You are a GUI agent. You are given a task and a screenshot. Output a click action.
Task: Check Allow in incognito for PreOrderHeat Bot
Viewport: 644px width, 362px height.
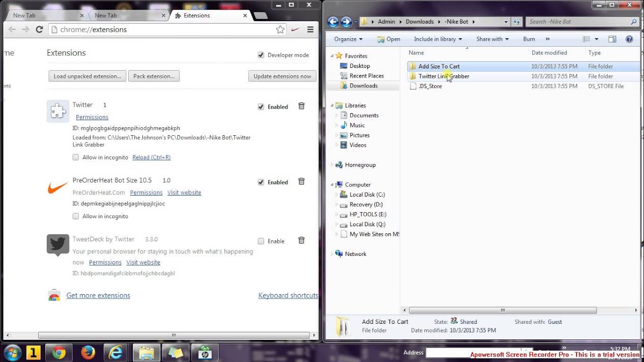point(75,216)
